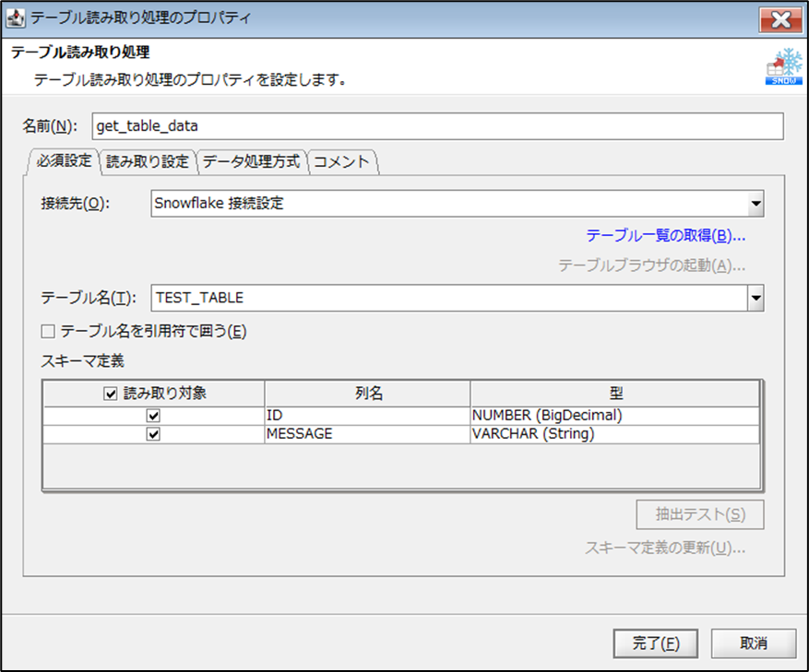Click the テーブルブラウザの起動 link
Viewport: 809px width, 672px height.
coord(651,265)
